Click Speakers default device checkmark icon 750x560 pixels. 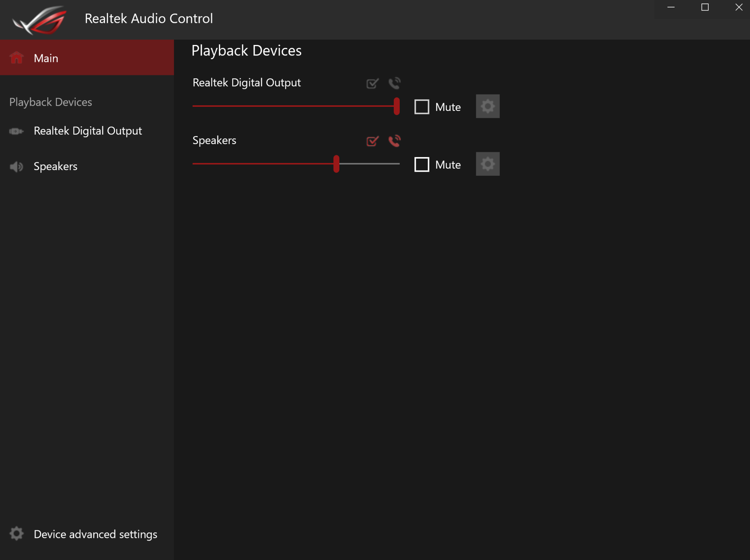pos(372,141)
